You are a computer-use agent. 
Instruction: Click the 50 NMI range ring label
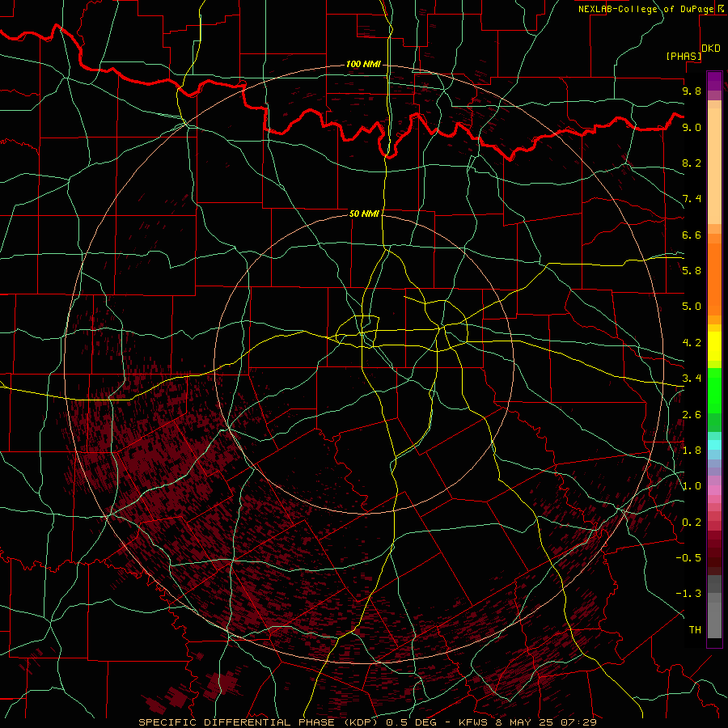[x=365, y=214]
